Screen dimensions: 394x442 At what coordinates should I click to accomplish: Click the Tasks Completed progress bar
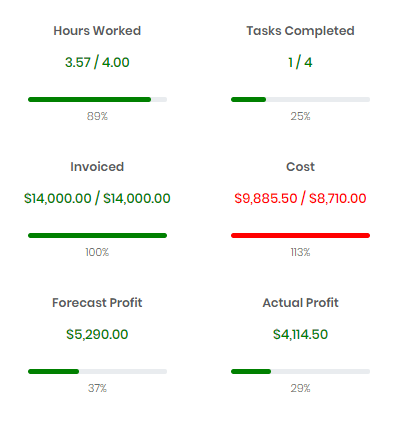pos(300,99)
